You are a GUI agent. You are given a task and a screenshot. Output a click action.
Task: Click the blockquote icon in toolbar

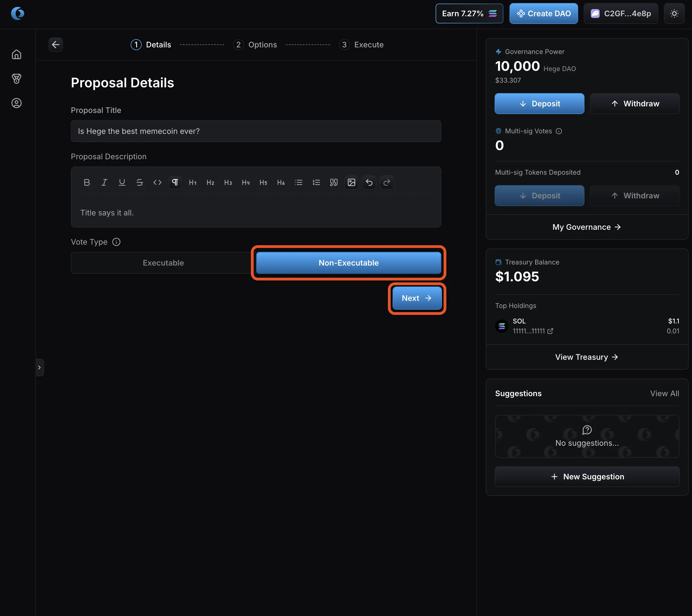[x=334, y=182]
